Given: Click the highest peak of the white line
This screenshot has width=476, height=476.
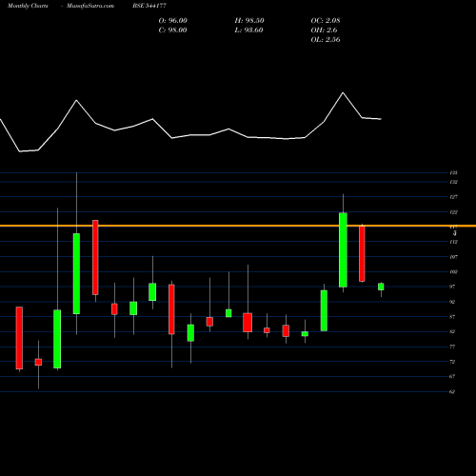Looking at the screenshot, I should pos(343,92).
